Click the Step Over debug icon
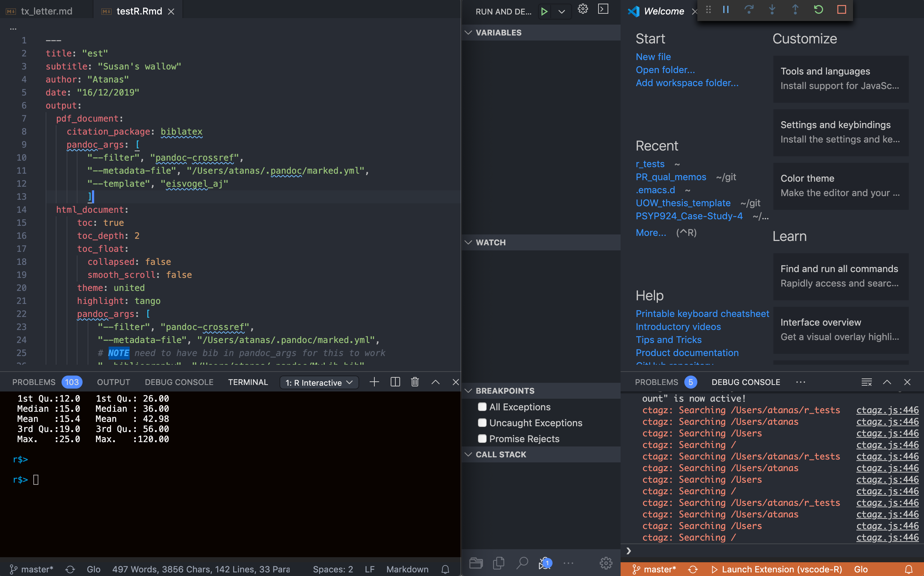 click(749, 9)
